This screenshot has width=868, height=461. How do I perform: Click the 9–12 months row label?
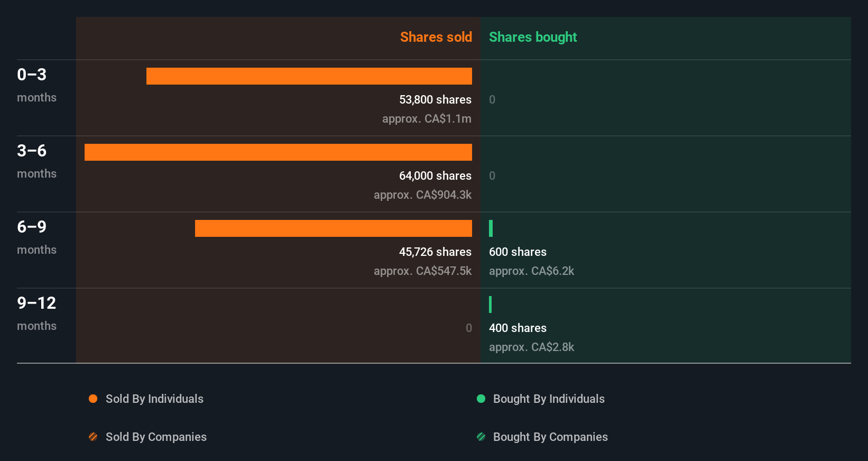click(36, 314)
